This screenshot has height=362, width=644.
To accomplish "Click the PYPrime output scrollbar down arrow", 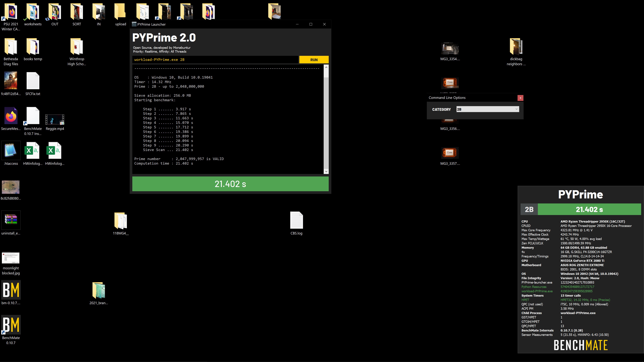I will tap(326, 172).
